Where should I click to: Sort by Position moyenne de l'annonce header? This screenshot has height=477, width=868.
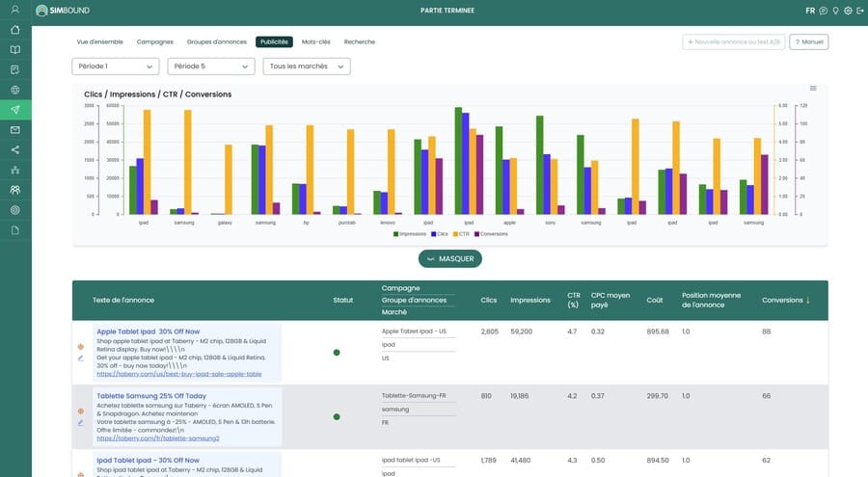(x=711, y=300)
